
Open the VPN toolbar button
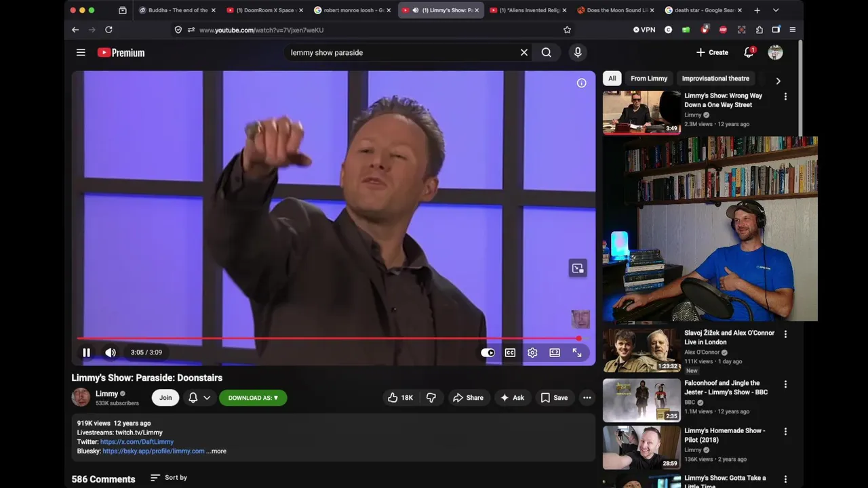pyautogui.click(x=644, y=30)
